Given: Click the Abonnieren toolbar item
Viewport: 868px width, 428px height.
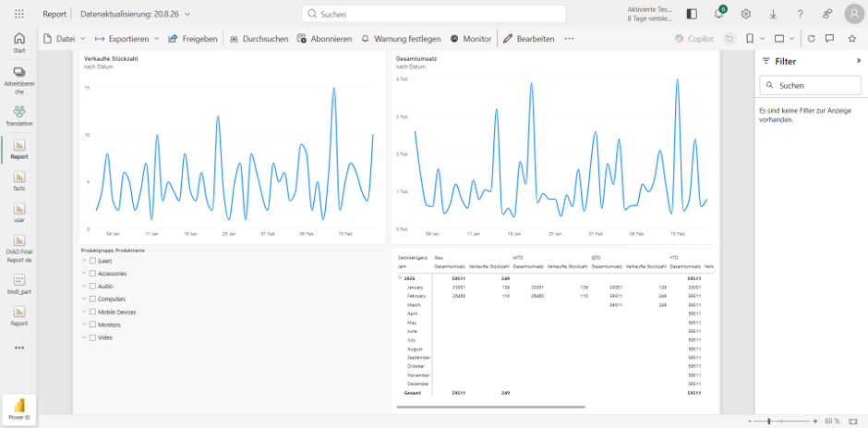Looking at the screenshot, I should click(x=324, y=39).
